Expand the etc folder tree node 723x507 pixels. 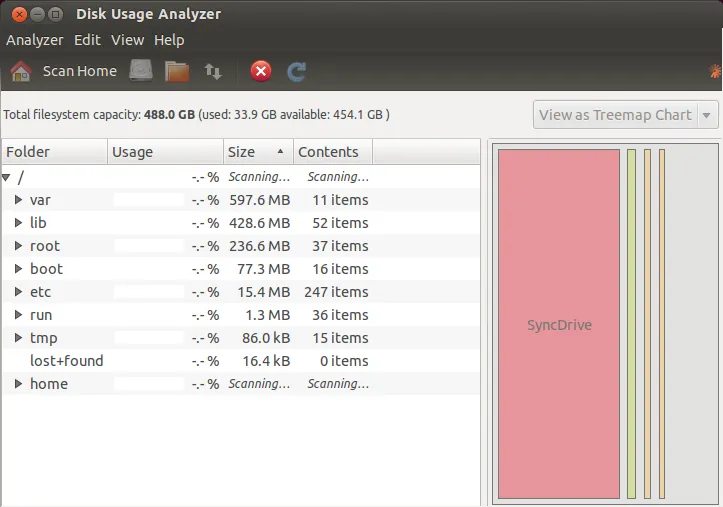[19, 292]
